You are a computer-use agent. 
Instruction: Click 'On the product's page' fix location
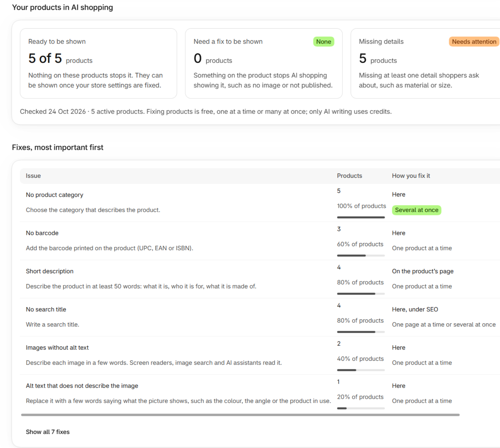coord(423,271)
